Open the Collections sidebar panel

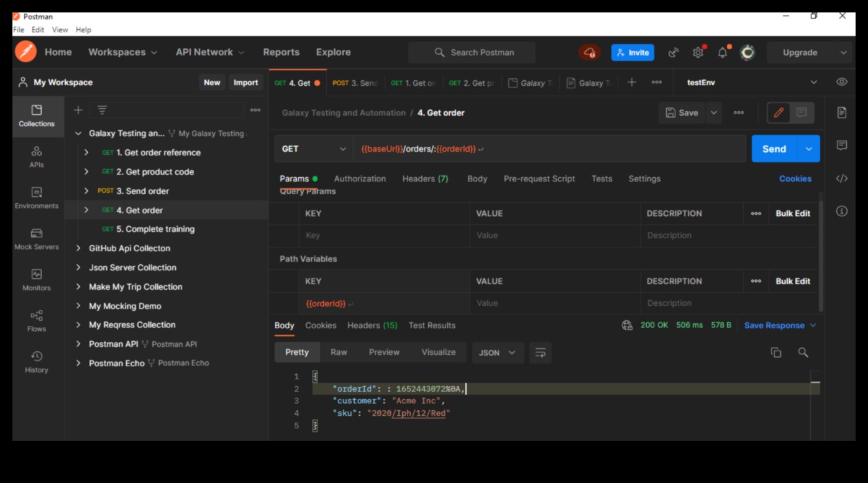(x=37, y=116)
